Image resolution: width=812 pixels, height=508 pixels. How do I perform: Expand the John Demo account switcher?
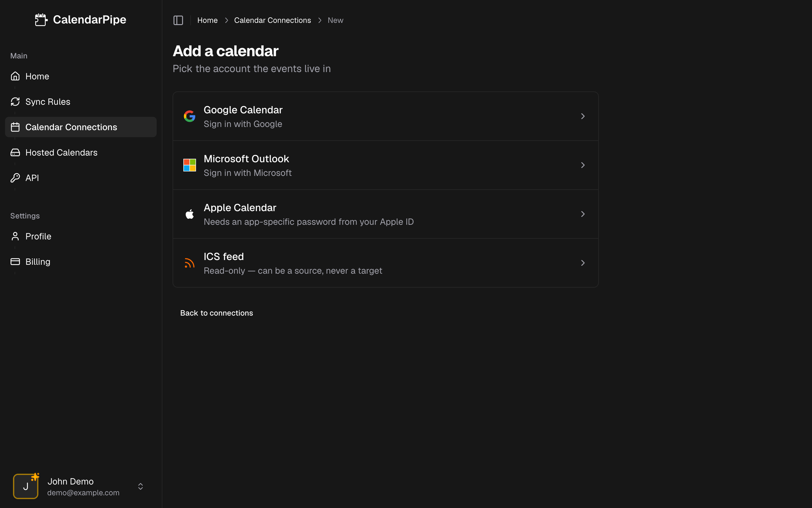click(141, 486)
